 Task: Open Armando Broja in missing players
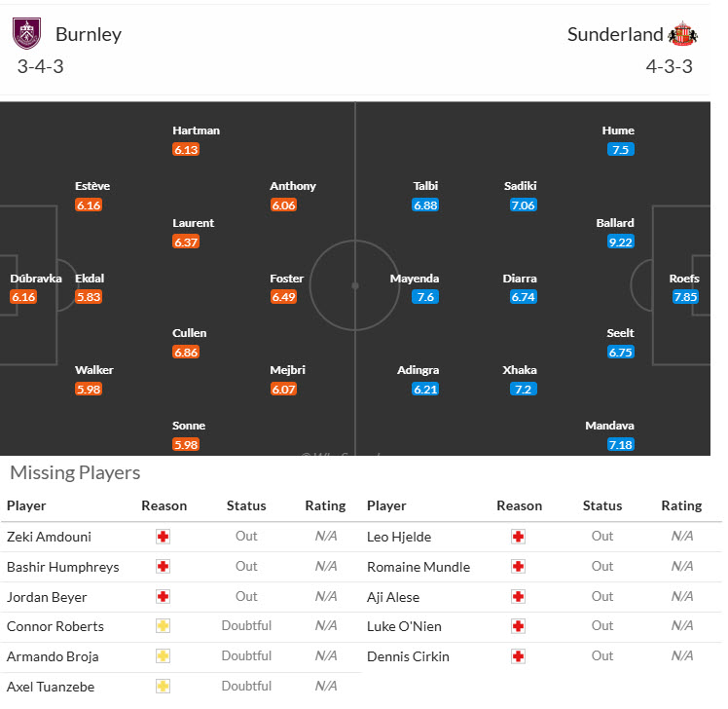(x=53, y=656)
